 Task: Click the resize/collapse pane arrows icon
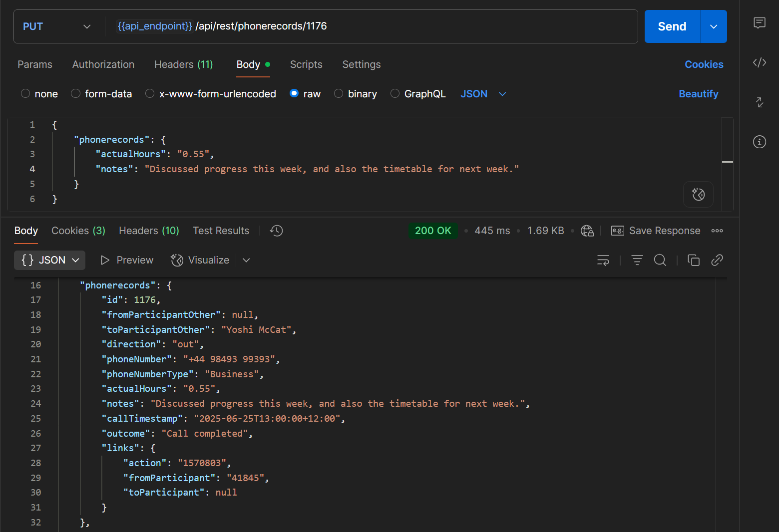[x=759, y=102]
